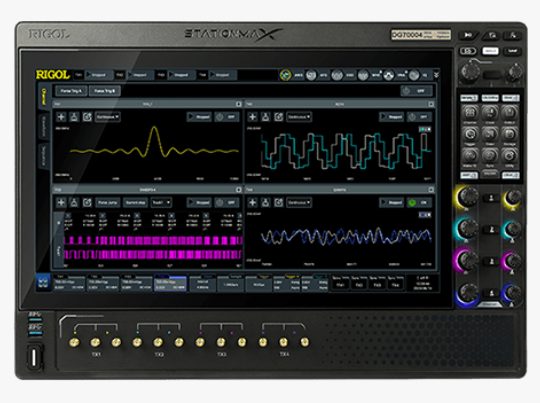Screen dimensions: 540x403
Task: Select the CH2 tab in bottom bar
Action: pyautogui.click(x=102, y=283)
